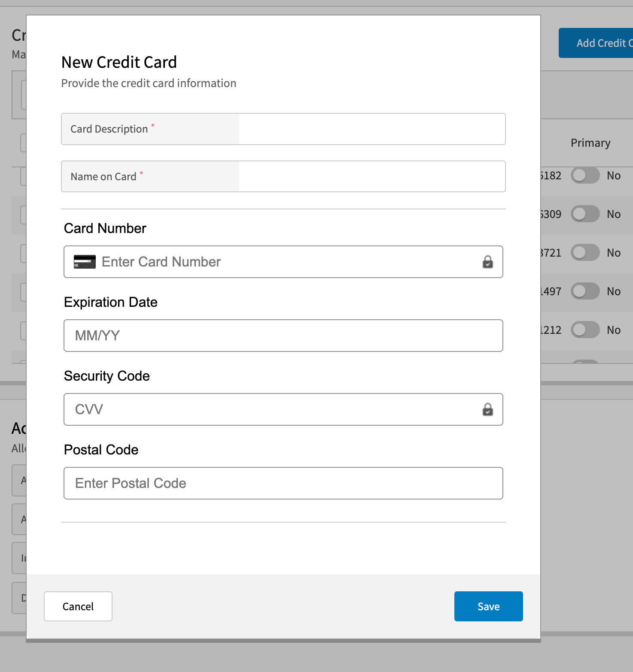The height and width of the screenshot is (672, 633).
Task: Click the Save button
Action: tap(488, 606)
